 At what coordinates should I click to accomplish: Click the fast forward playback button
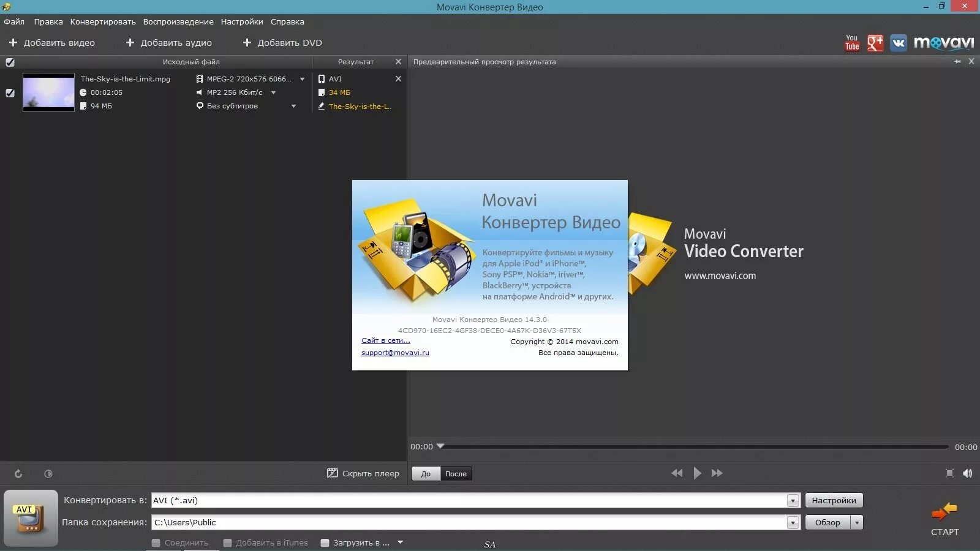pos(717,473)
